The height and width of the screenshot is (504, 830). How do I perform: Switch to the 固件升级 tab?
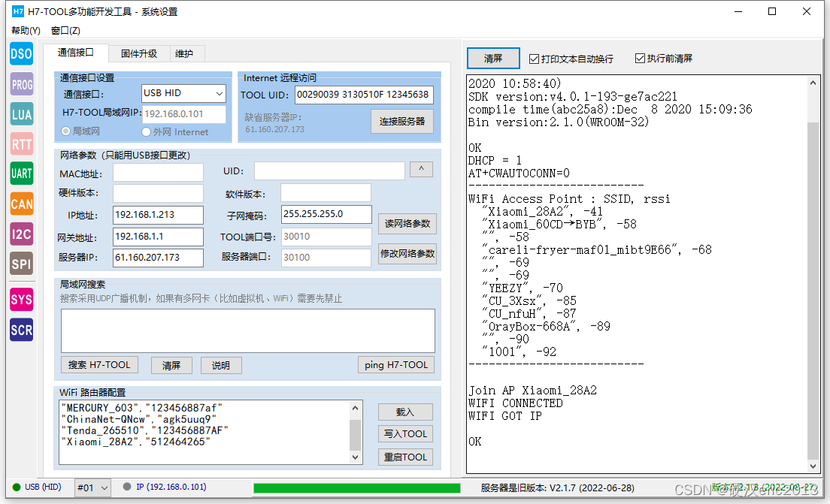pos(138,53)
